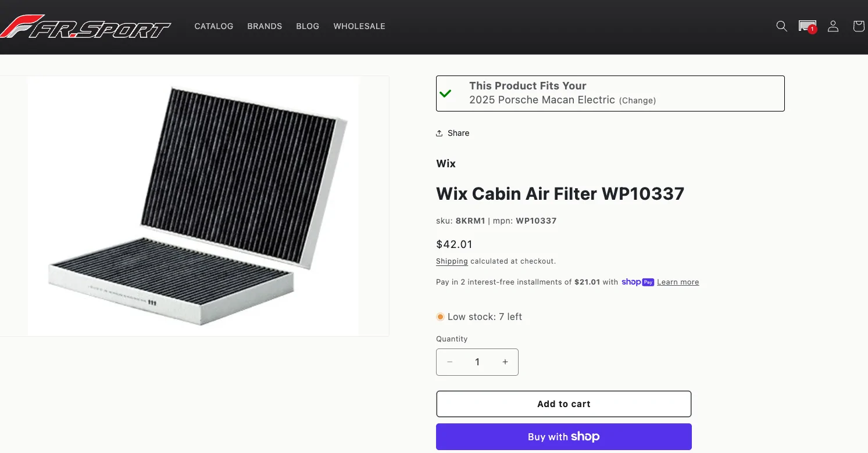The image size is (868, 453).
Task: Increase the quantity with plus
Action: click(505, 362)
